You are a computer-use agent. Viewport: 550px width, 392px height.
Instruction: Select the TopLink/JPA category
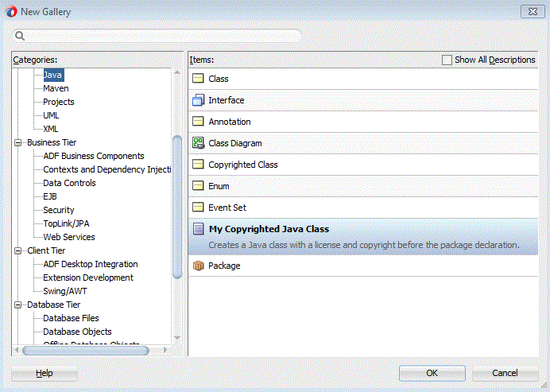tap(66, 223)
